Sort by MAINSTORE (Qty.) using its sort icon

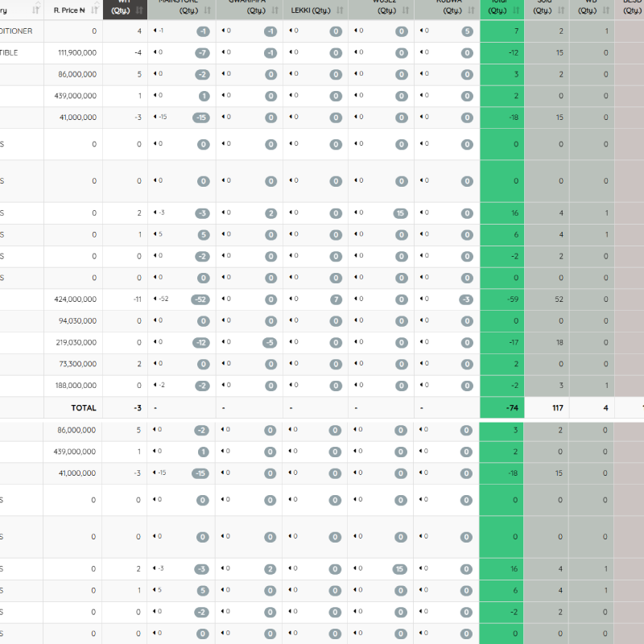(208, 10)
